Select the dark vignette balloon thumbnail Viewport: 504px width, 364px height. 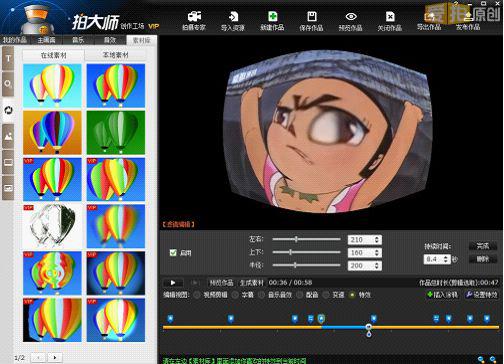click(116, 273)
